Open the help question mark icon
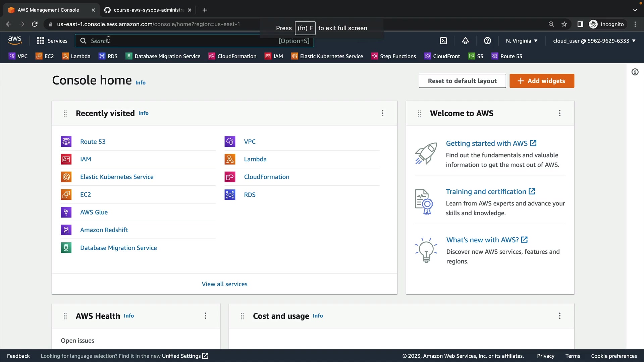The image size is (644, 362). (x=487, y=41)
